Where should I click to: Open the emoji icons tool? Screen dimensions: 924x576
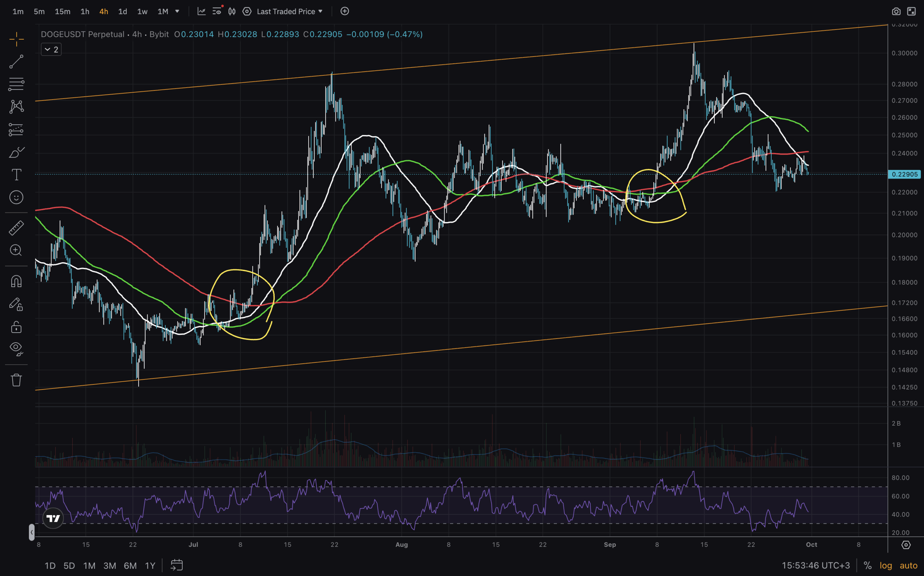pos(16,197)
